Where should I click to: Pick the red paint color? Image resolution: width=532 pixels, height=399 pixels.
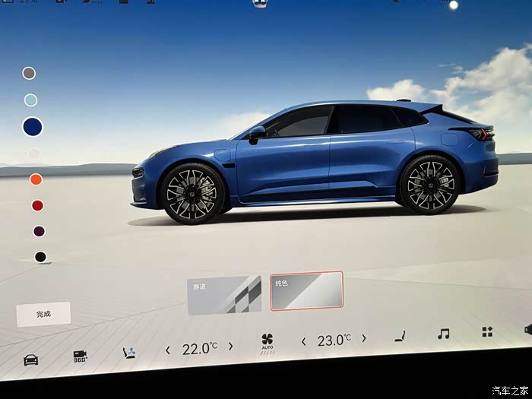click(x=37, y=205)
